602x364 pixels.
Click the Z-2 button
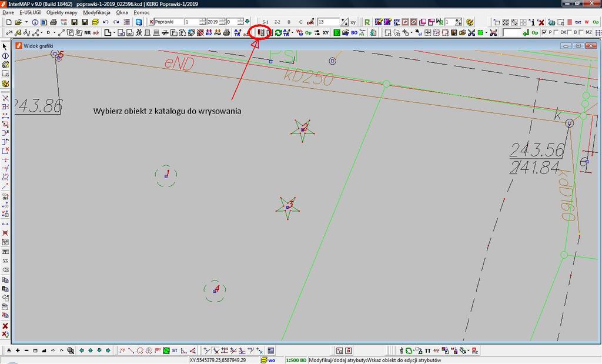tap(277, 22)
